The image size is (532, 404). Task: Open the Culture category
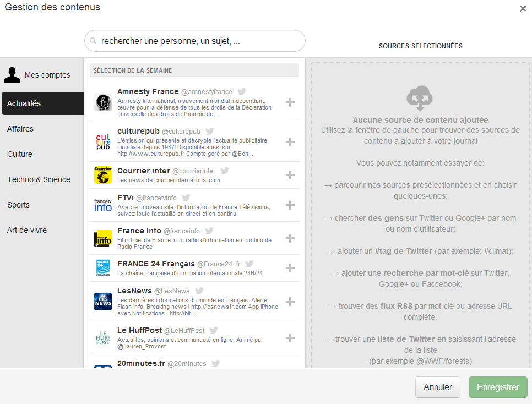20,154
